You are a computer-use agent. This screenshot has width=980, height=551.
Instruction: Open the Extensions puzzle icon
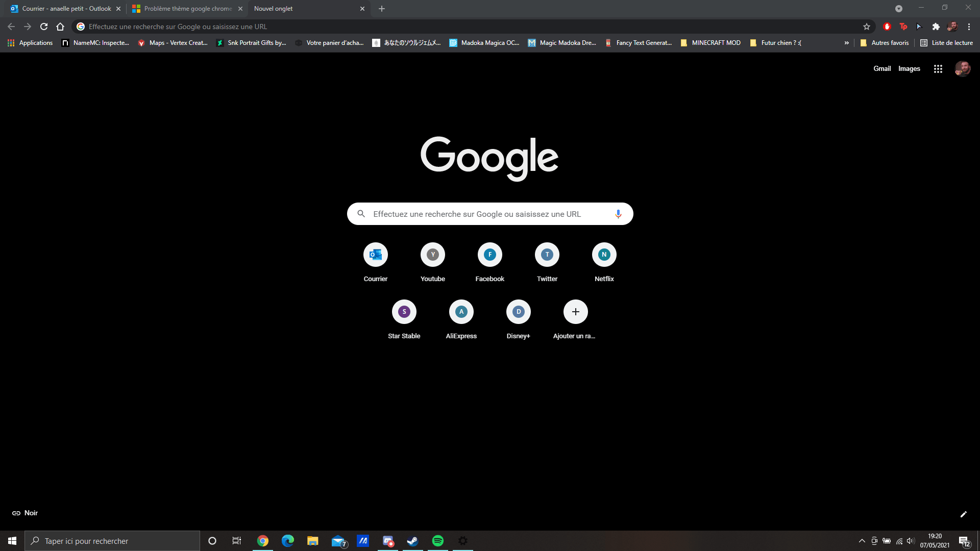point(936,27)
